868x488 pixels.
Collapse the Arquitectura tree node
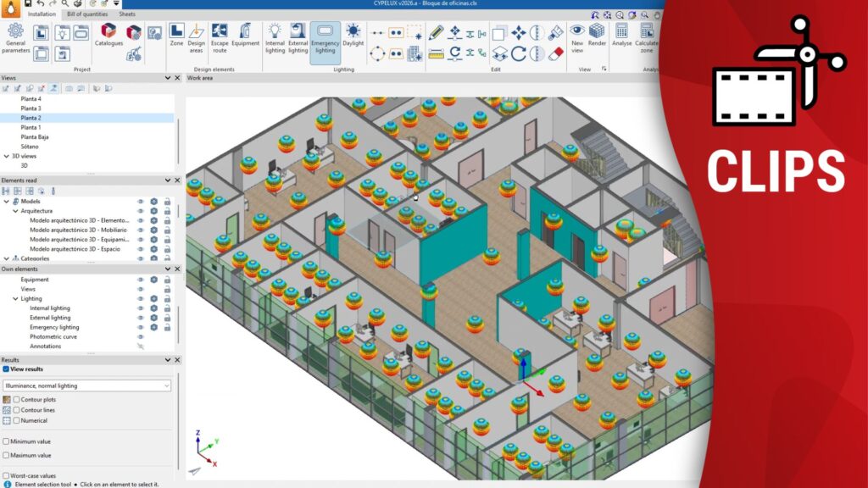point(15,211)
